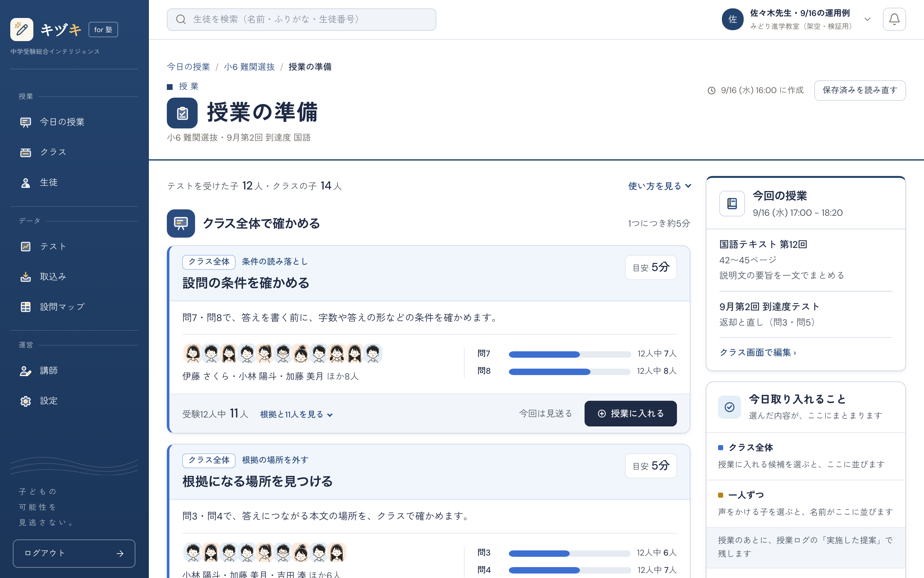The width and height of the screenshot is (924, 578).
Task: Click the blue marker beside クラス全体 in summary
Action: [721, 448]
